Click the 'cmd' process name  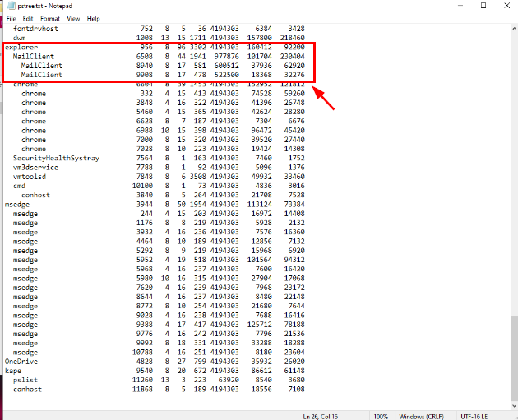(20, 186)
